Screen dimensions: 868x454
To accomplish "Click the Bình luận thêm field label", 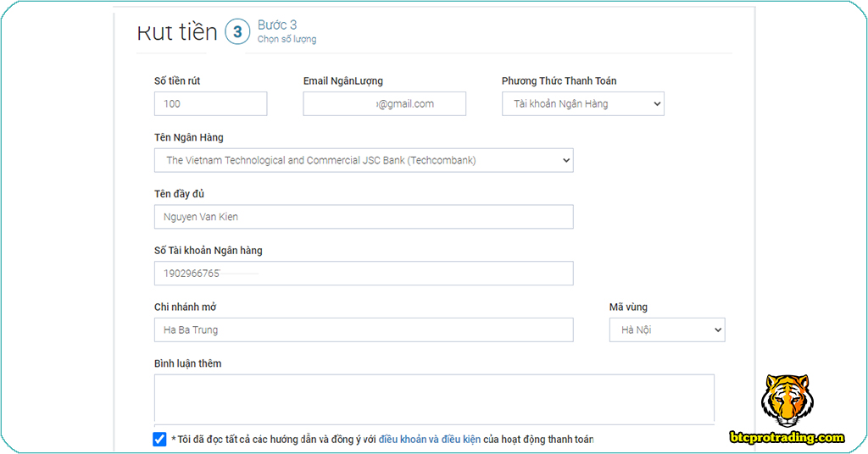I will pos(187,363).
